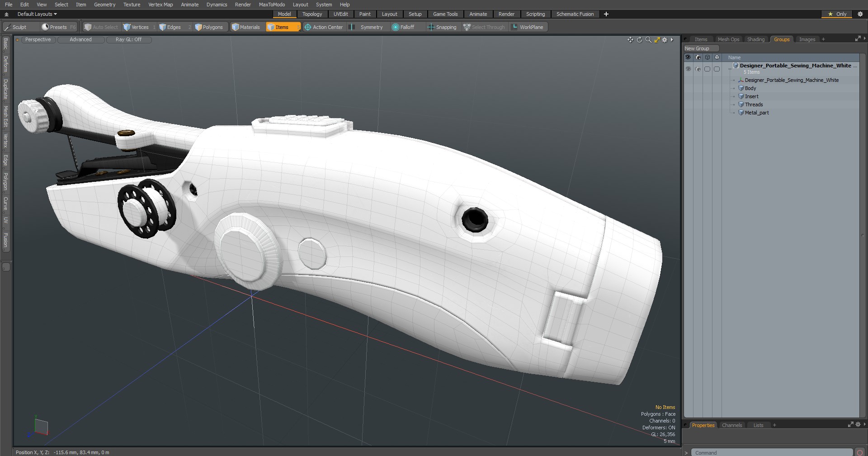Select the Metal_part mesh item
868x456 pixels.
pyautogui.click(x=757, y=113)
